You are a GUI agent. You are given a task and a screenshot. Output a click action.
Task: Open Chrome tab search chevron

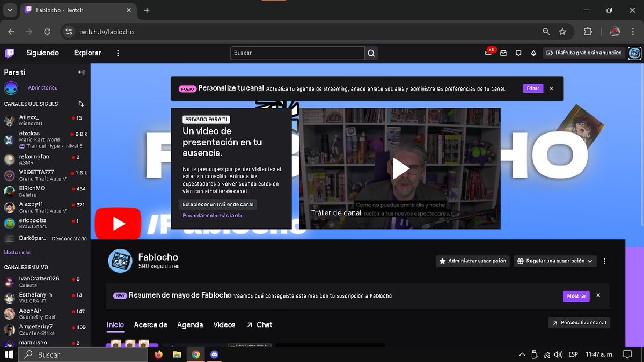[10, 10]
